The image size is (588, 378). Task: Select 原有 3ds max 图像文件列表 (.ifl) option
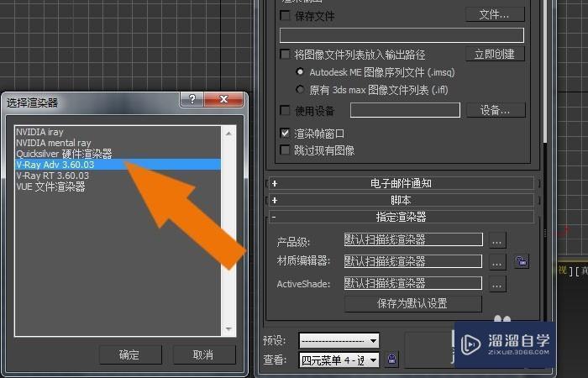pyautogui.click(x=300, y=89)
